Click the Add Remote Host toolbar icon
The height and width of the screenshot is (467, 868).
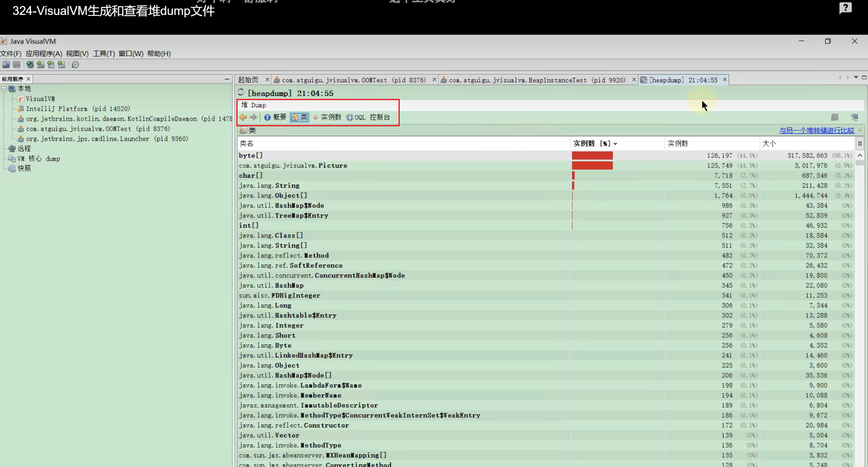30,65
